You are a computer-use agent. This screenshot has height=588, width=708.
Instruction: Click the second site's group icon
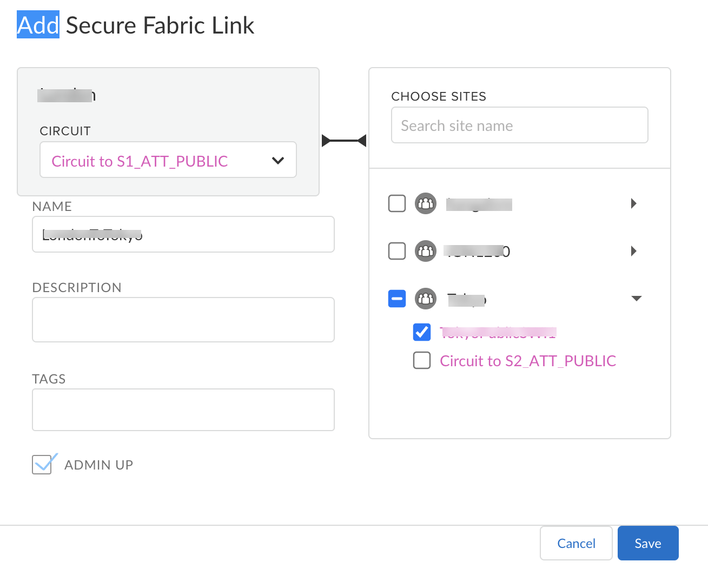tap(426, 251)
